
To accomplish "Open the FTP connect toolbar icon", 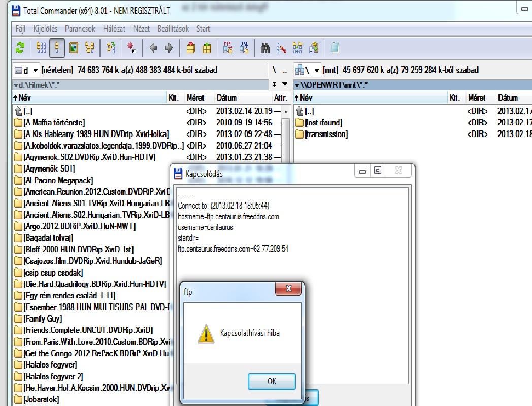I will click(x=227, y=48).
